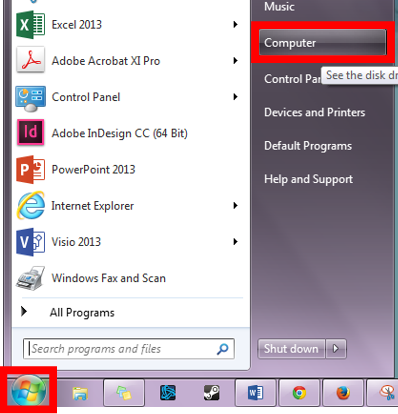Image resolution: width=398 pixels, height=414 pixels.
Task: Open File Explorer from the taskbar
Action: (x=80, y=393)
